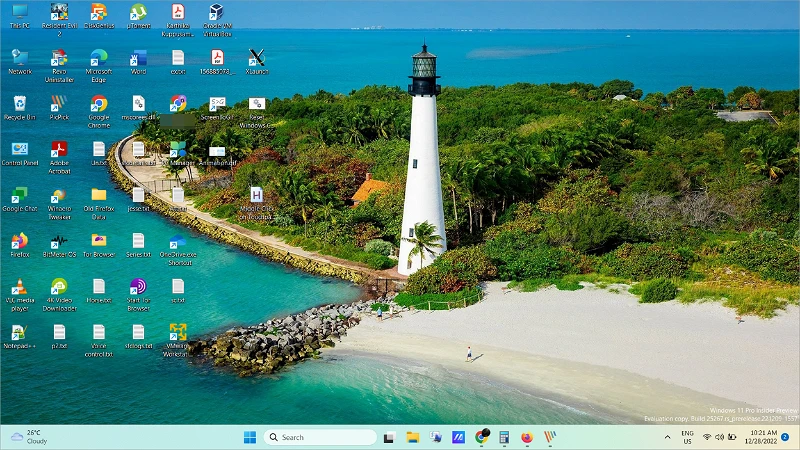
Task: Select the Middle Click on Touchpad file
Action: [257, 204]
